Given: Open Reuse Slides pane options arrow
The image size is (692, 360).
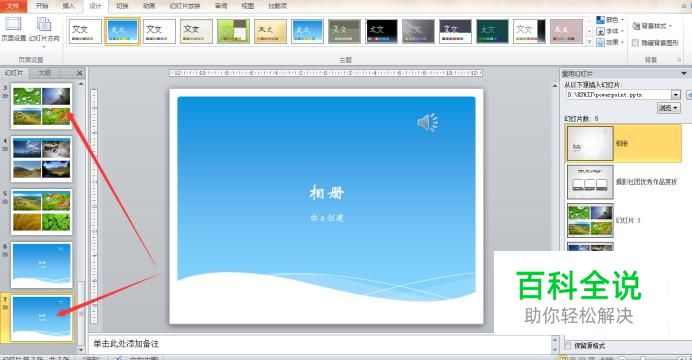Looking at the screenshot, I should click(x=684, y=74).
